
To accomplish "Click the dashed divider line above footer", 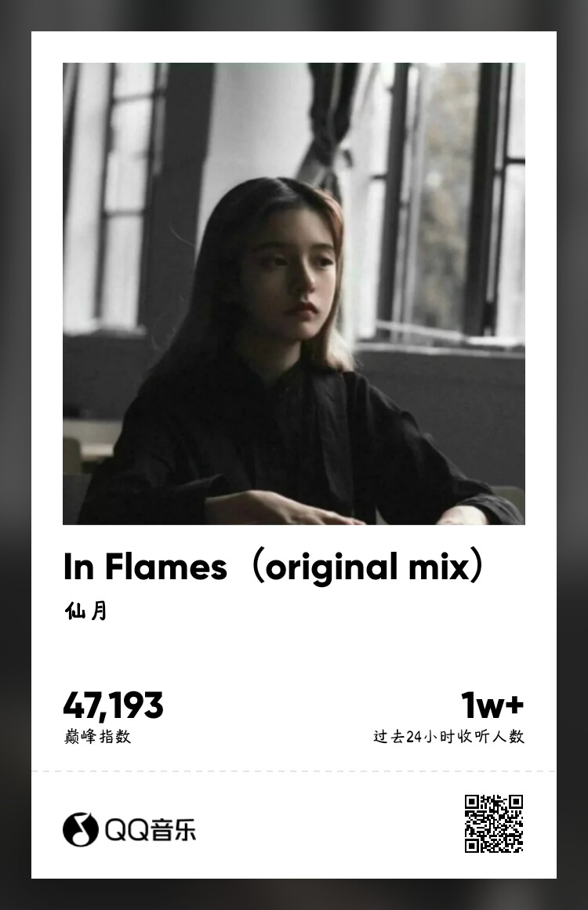I will pyautogui.click(x=294, y=771).
